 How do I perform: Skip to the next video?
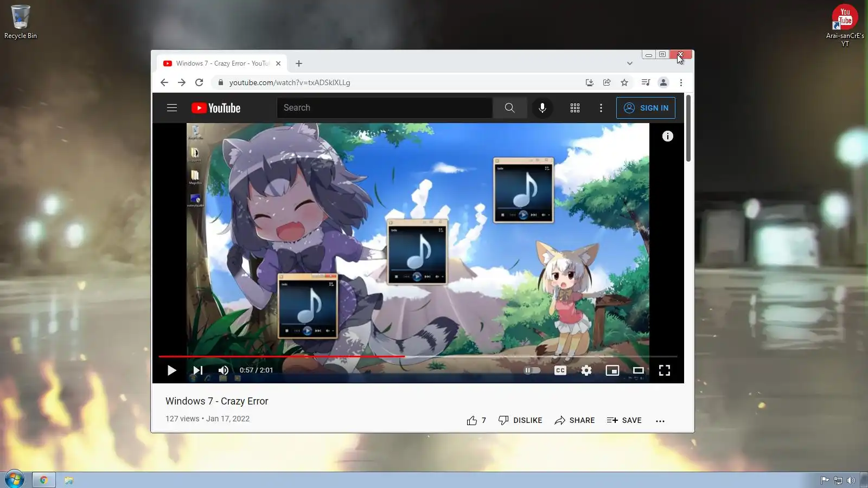coord(198,370)
